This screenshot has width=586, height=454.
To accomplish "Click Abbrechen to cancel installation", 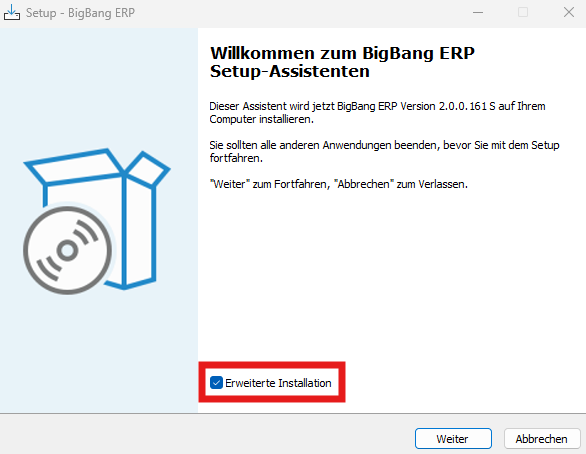I will [x=542, y=439].
